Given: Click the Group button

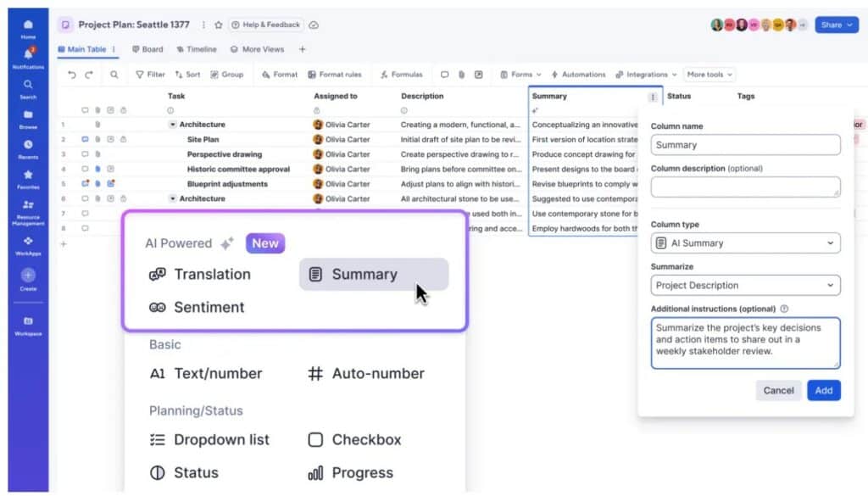Looking at the screenshot, I should point(227,74).
